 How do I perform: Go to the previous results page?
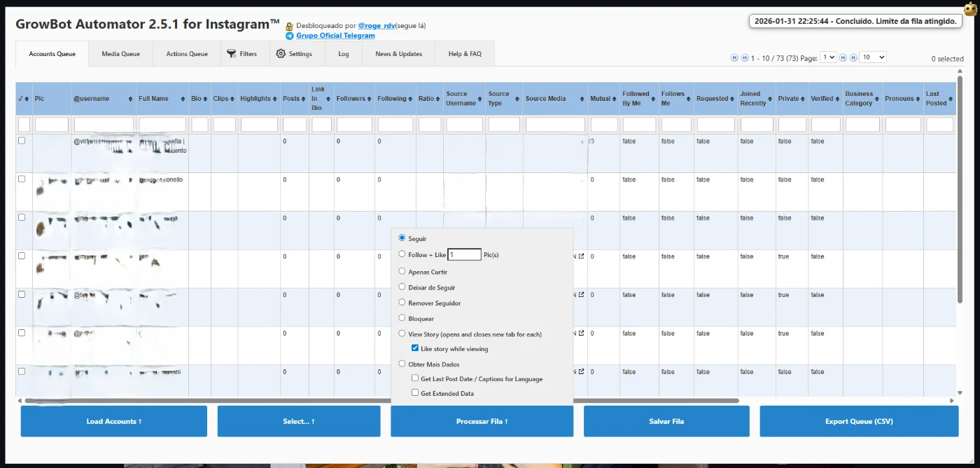point(745,57)
